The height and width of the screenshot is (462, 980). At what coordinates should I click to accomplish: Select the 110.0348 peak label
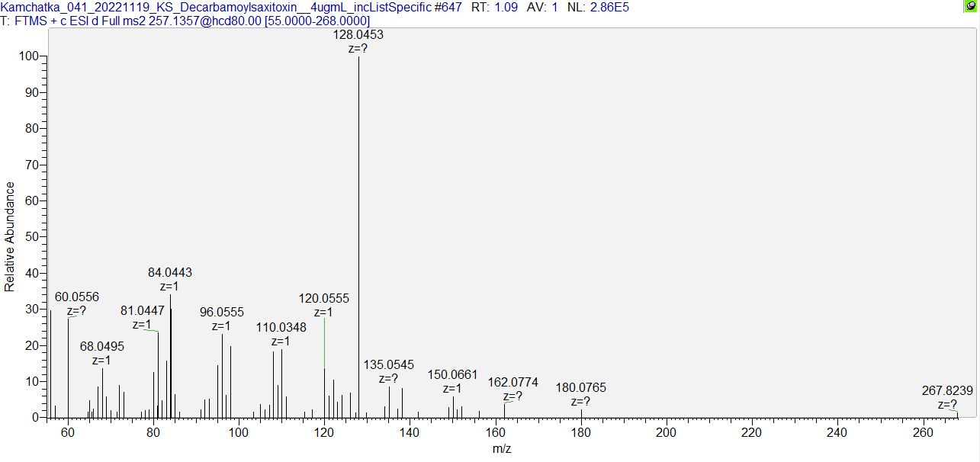click(x=281, y=328)
